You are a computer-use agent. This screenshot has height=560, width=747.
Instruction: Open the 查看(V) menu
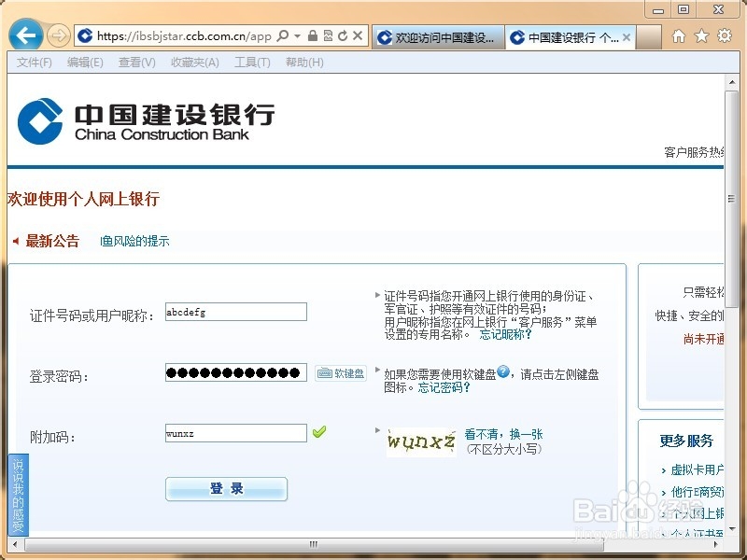pyautogui.click(x=136, y=63)
